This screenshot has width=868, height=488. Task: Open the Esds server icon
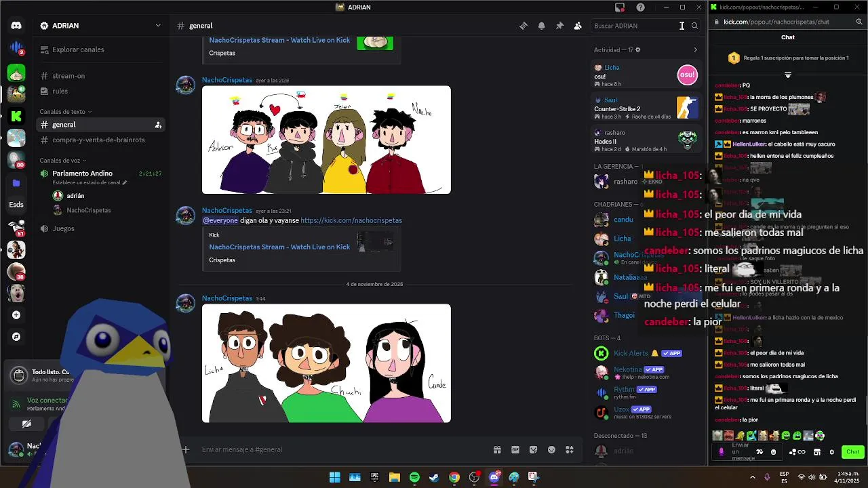(16, 205)
